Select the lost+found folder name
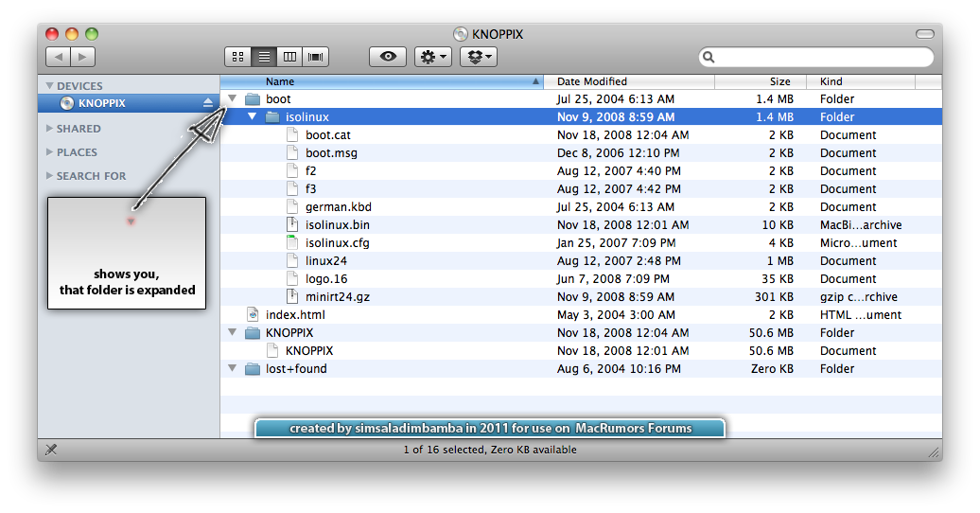 click(x=296, y=369)
